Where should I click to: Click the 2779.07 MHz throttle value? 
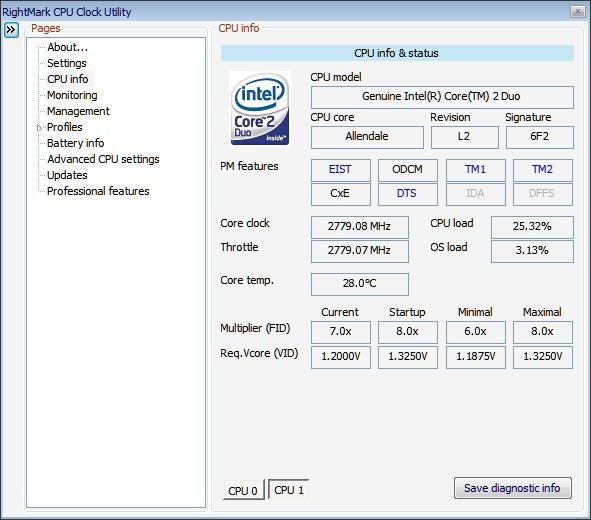(x=360, y=251)
